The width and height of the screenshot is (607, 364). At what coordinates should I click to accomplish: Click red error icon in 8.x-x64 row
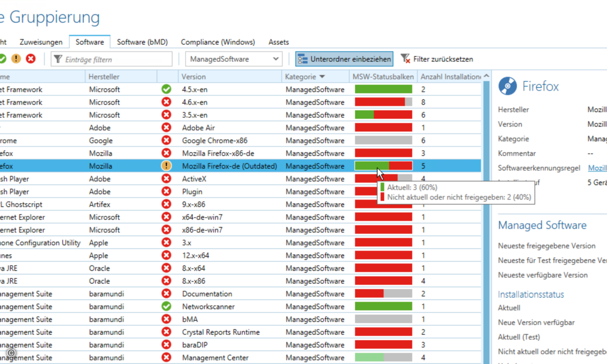[166, 268]
